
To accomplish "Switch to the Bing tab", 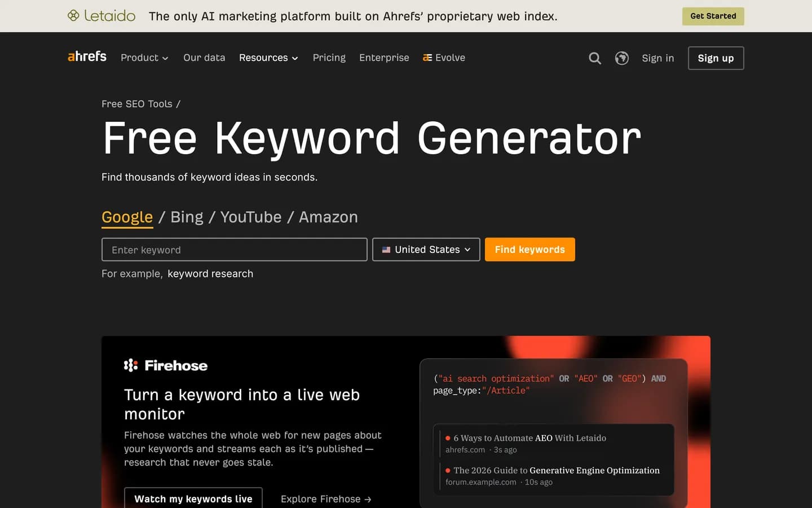I will click(187, 217).
